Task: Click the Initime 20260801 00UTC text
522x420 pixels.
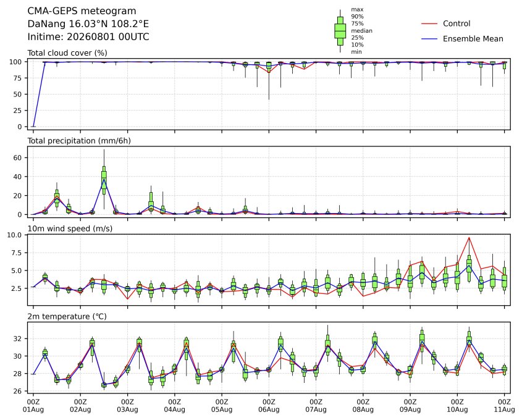Action: (x=88, y=36)
